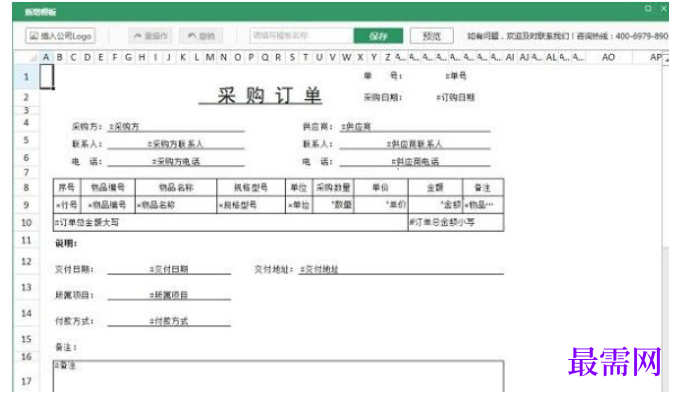
Task: Select row 1 header
Action: [x=26, y=77]
